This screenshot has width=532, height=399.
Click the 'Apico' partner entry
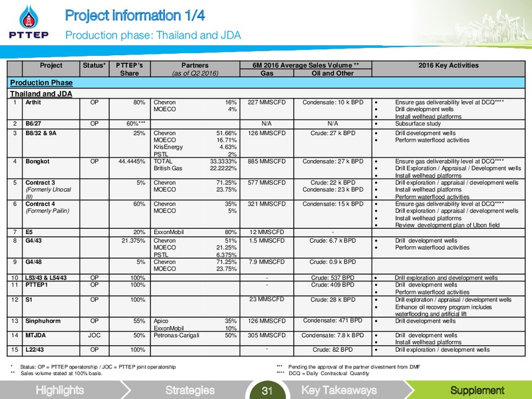coord(161,321)
